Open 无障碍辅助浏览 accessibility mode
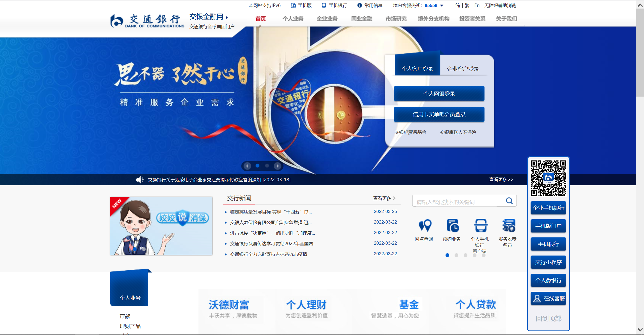Screen dimensions: 644x335 pos(500,5)
